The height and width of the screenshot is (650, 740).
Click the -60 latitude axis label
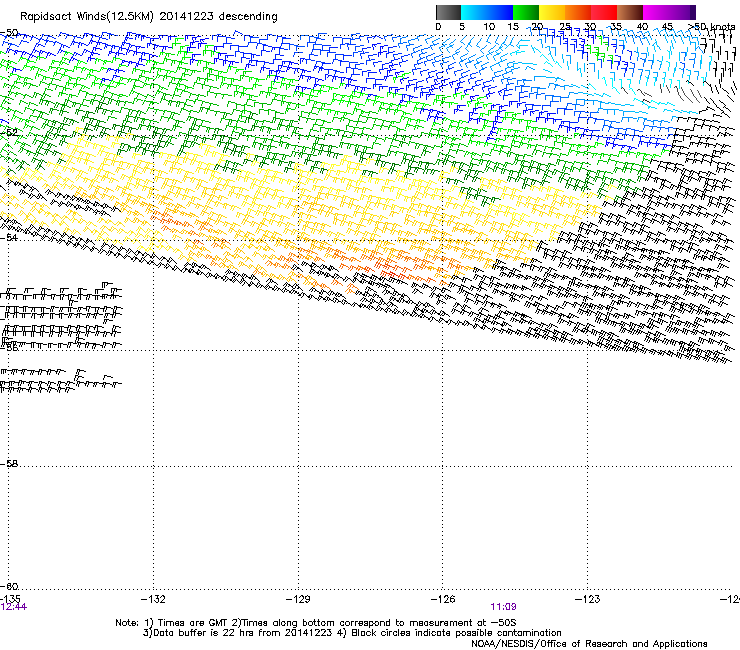tap(9, 587)
